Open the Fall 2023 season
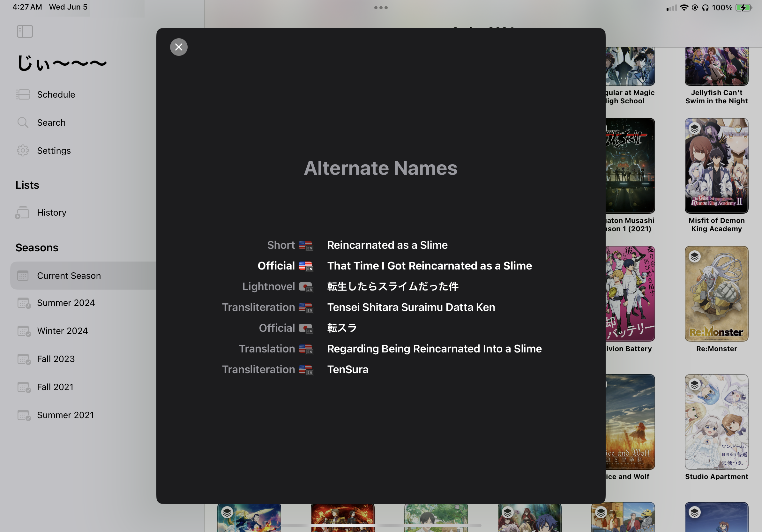This screenshot has height=532, width=762. 56,359
